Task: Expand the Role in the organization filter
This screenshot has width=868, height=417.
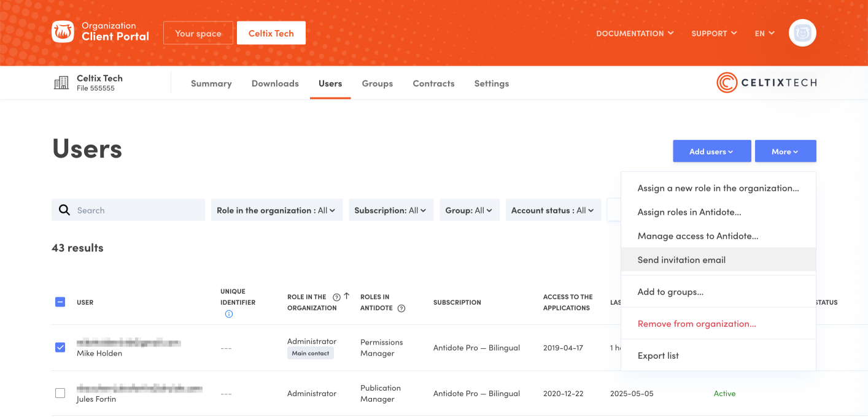Action: (276, 210)
